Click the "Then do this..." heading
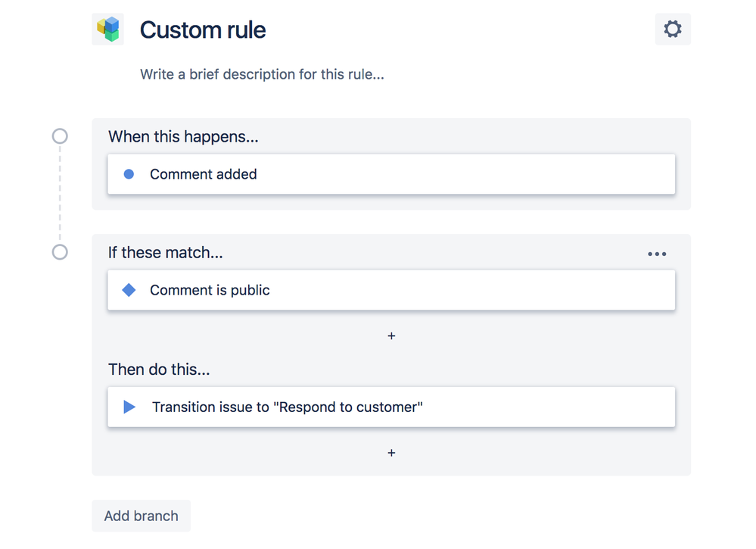 [x=159, y=370]
